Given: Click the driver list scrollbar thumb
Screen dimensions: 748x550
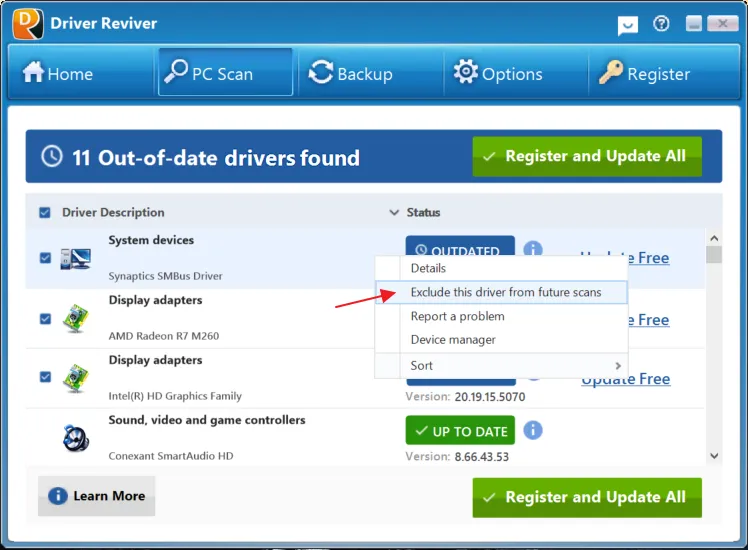Looking at the screenshot, I should tap(714, 254).
